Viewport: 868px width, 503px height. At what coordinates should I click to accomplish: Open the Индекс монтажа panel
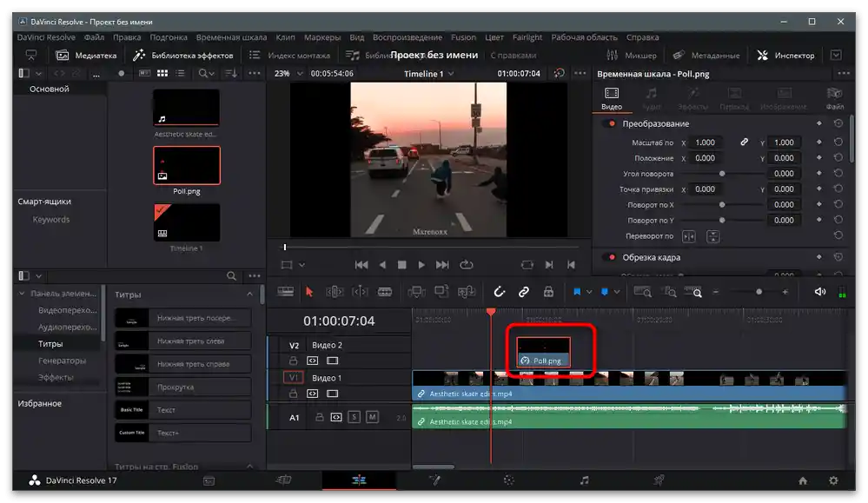pos(289,56)
